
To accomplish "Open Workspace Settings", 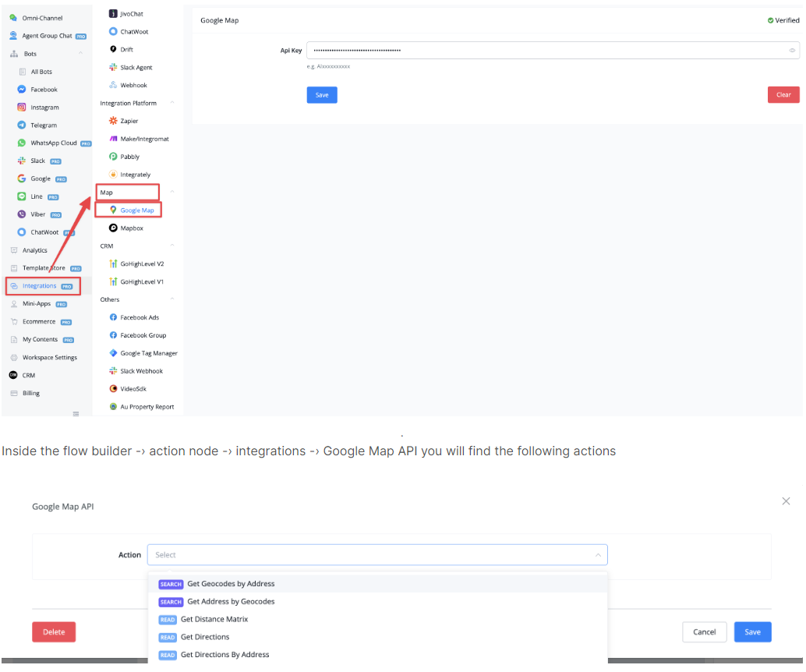I will tap(44, 357).
